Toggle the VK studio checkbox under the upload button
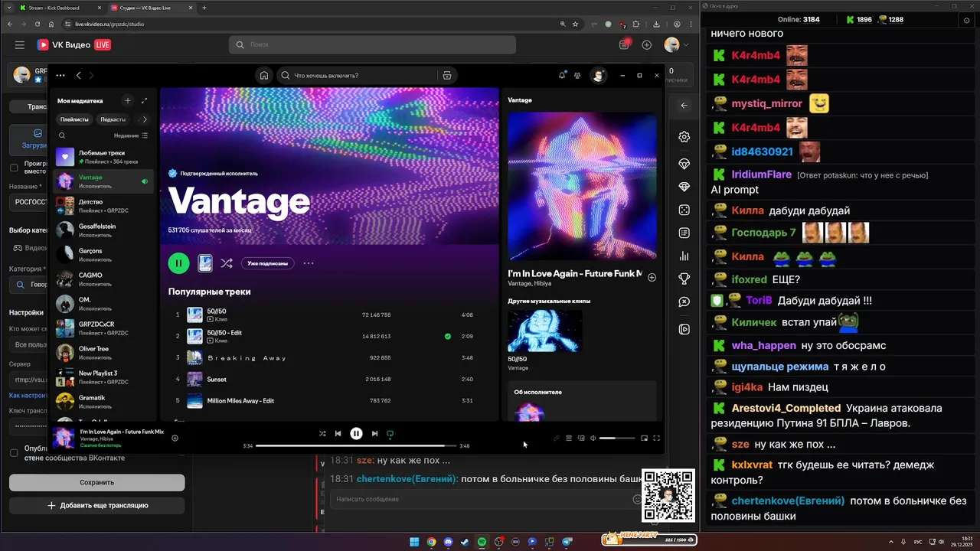This screenshot has width=980, height=551. [x=14, y=168]
